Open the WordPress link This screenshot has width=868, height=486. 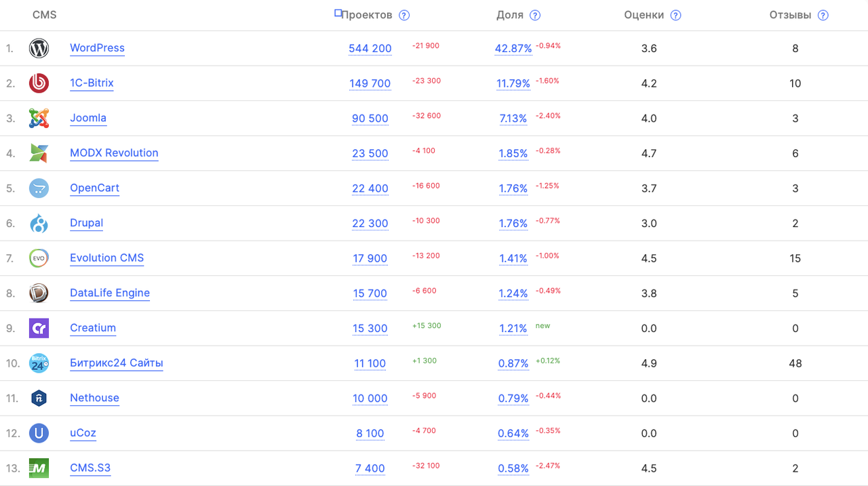click(x=97, y=48)
